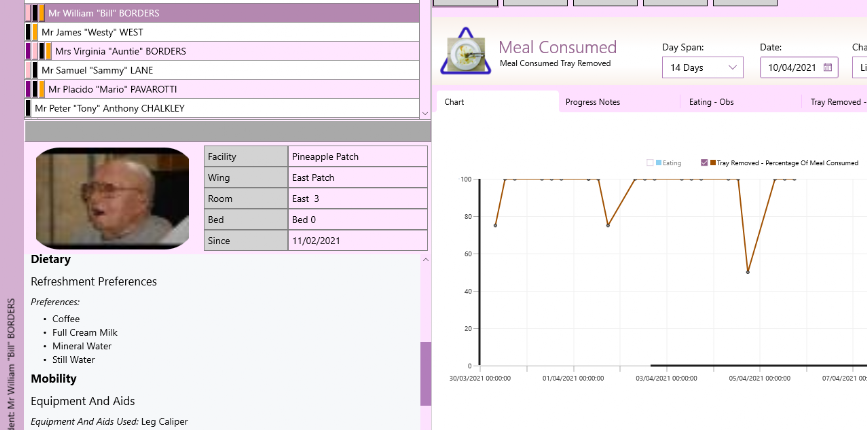Click the Full Cream Milk preference item
Viewport: 867px width, 430px height.
click(85, 333)
